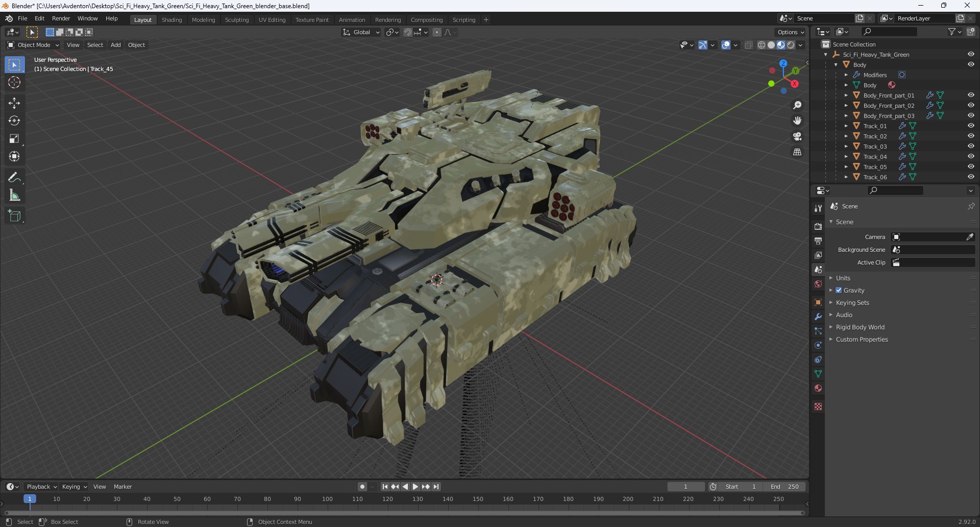The width and height of the screenshot is (980, 527).
Task: Open Physics properties tab
Action: tap(818, 345)
